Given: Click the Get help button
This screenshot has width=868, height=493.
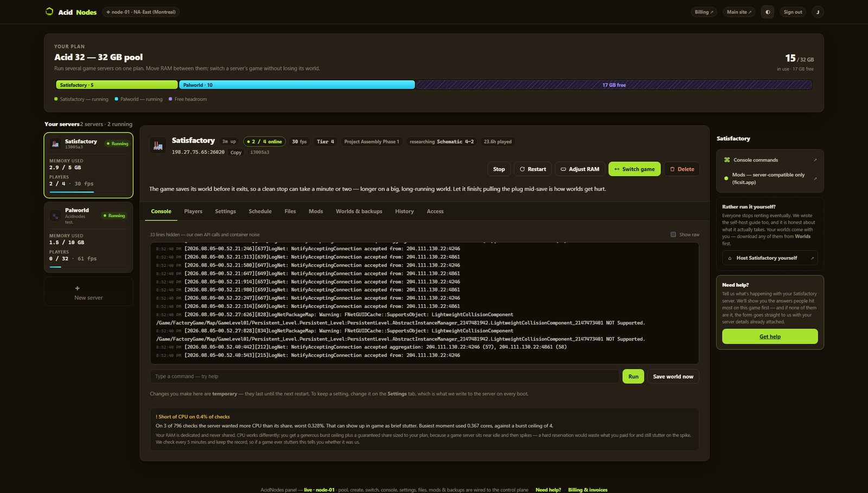Looking at the screenshot, I should click(x=770, y=337).
